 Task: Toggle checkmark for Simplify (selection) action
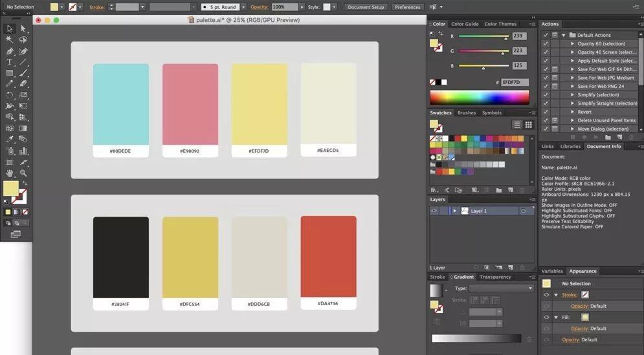[546, 95]
